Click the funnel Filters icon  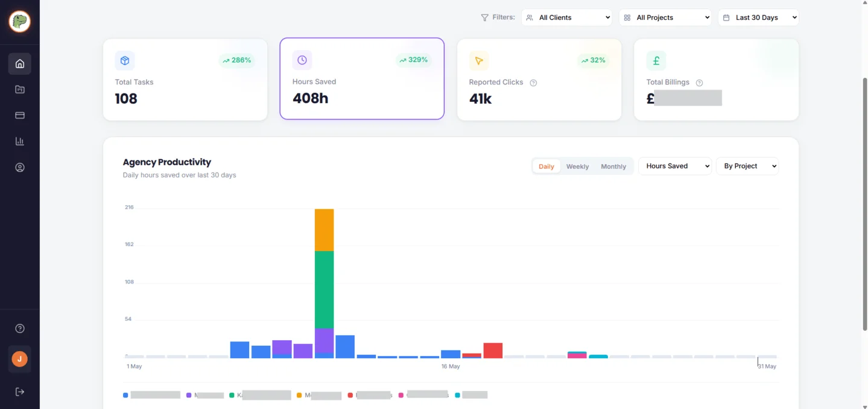484,17
